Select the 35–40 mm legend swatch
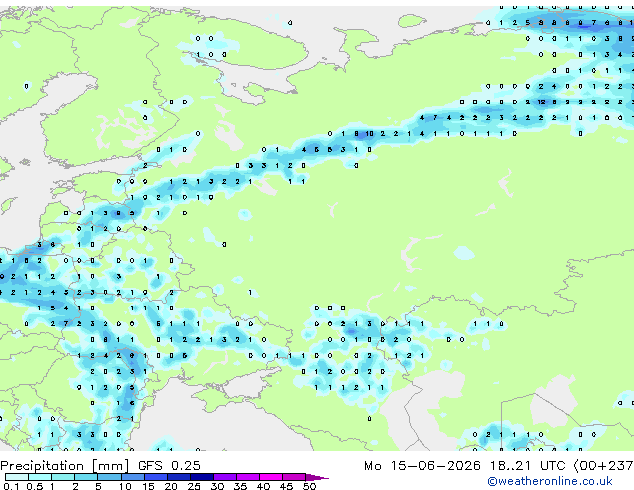This screenshot has width=634, height=490. (248, 477)
